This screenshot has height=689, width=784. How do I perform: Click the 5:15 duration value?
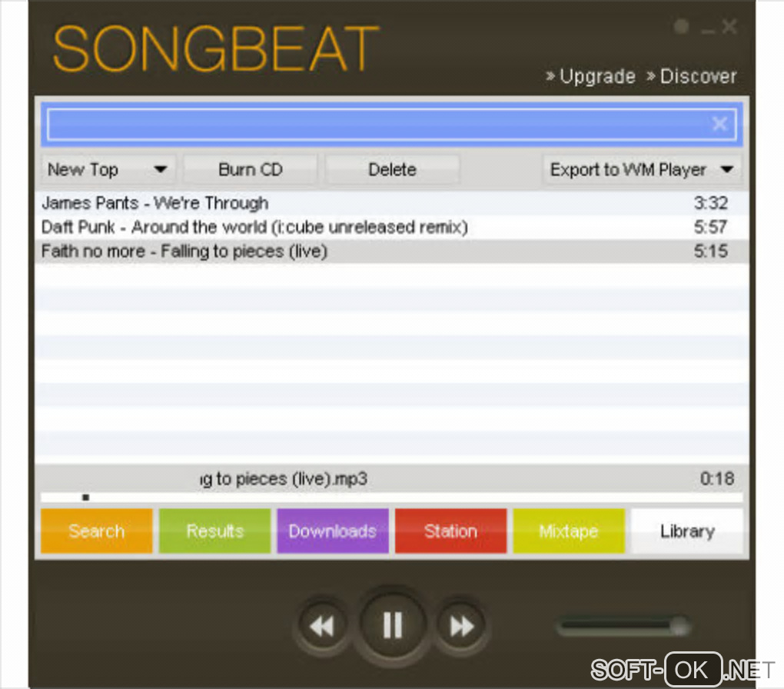(x=710, y=251)
